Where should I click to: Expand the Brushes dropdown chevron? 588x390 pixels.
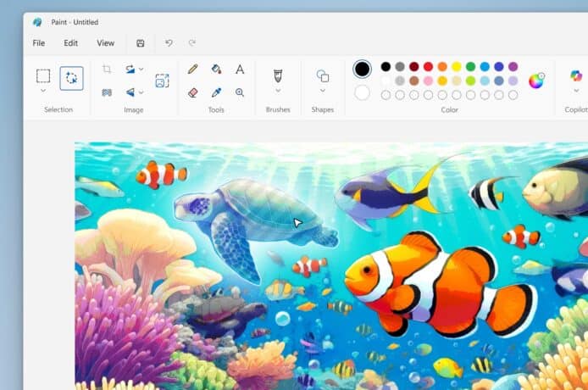[278, 91]
